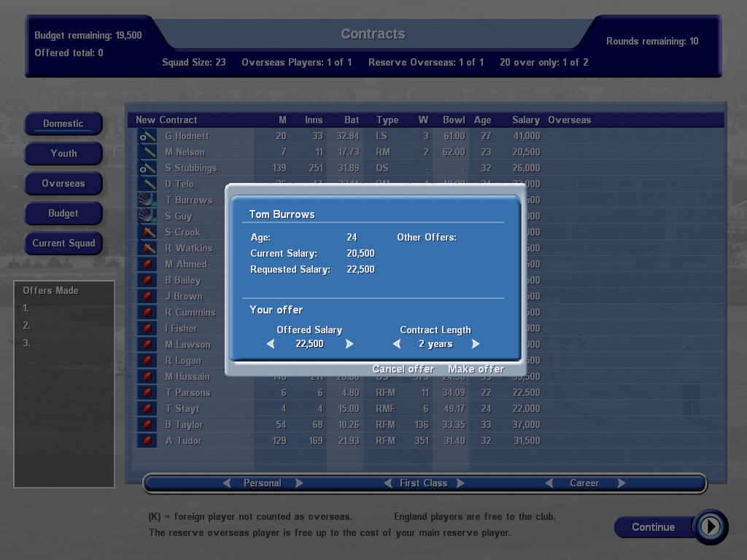Click the ball icon beside M Lawson
Viewport: 747px width, 560px height.
coord(147,345)
